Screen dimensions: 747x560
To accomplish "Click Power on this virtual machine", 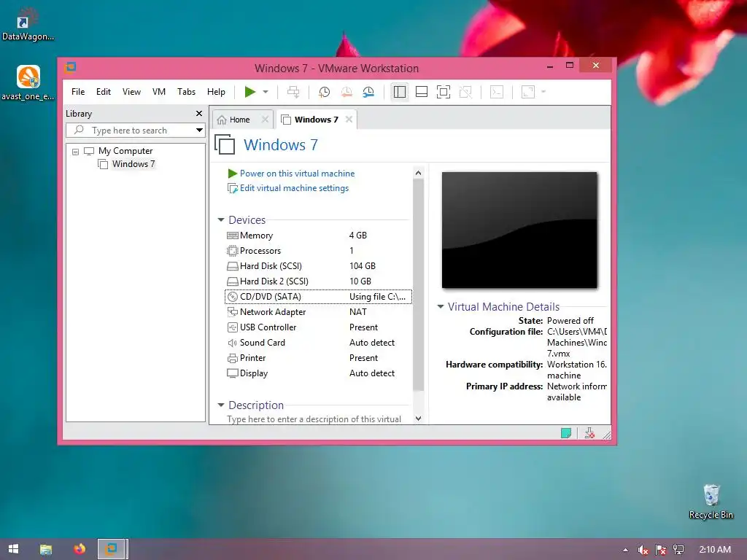I will 297,174.
